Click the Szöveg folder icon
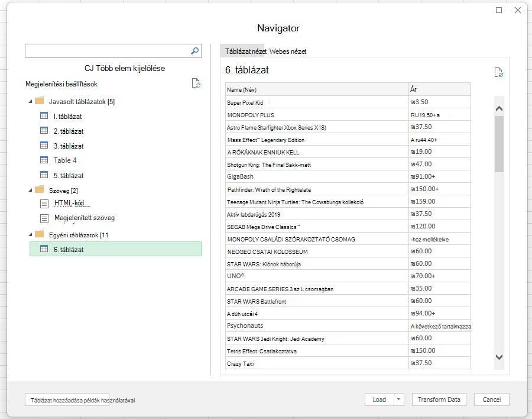The width and height of the screenshot is (532, 419). point(40,189)
